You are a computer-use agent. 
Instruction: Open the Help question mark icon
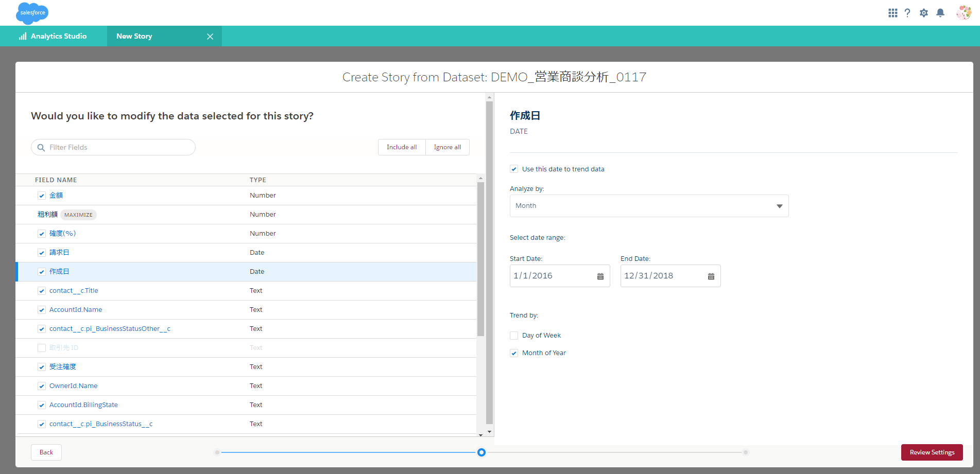click(907, 13)
